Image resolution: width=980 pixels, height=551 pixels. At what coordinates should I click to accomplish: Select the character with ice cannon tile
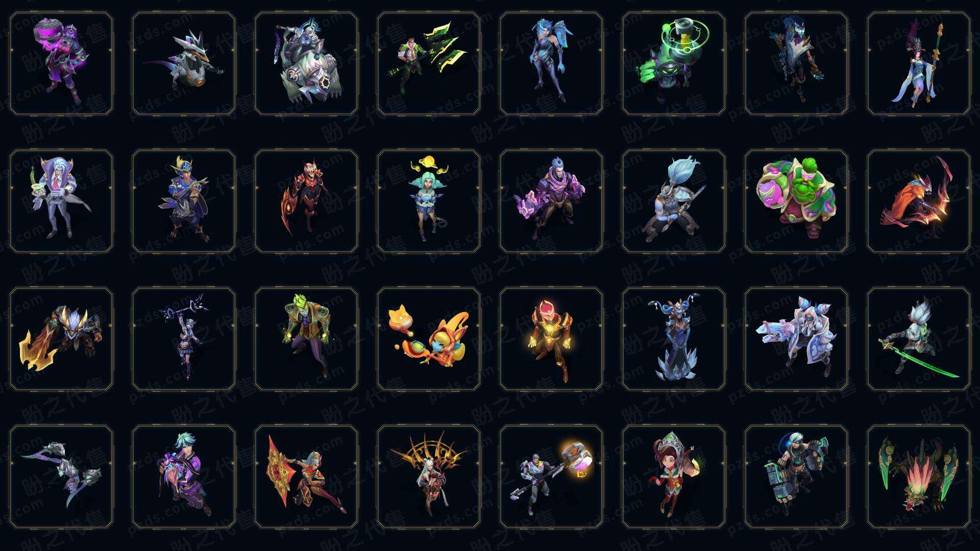pyautogui.click(x=796, y=339)
